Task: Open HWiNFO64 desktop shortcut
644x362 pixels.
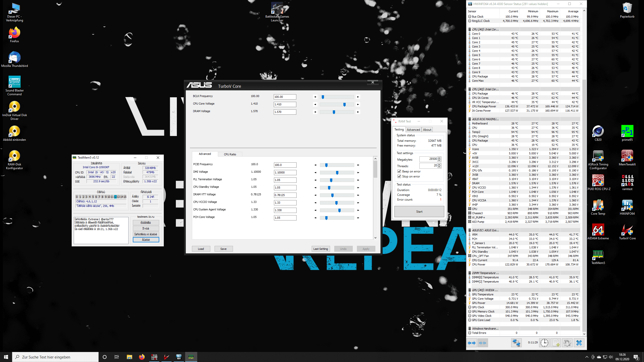Action: (627, 207)
